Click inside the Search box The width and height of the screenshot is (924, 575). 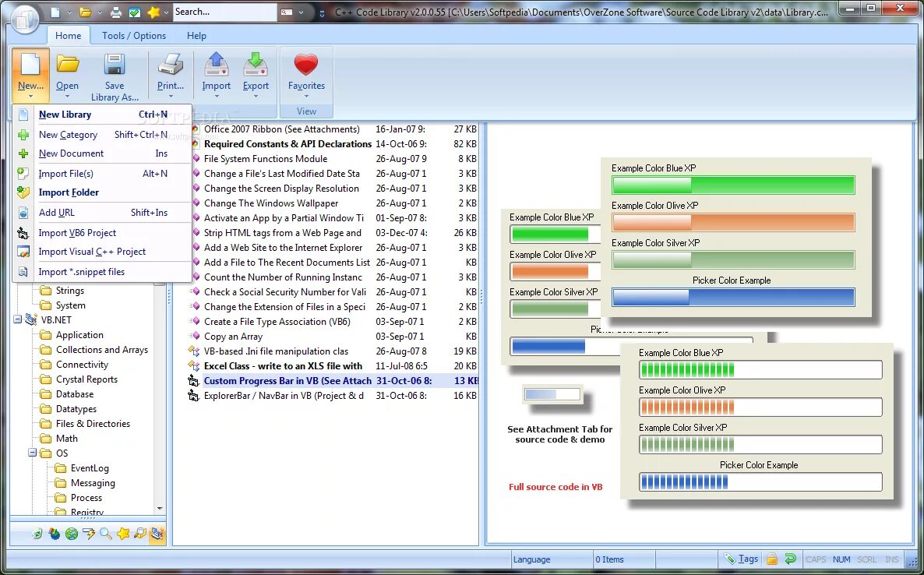224,12
